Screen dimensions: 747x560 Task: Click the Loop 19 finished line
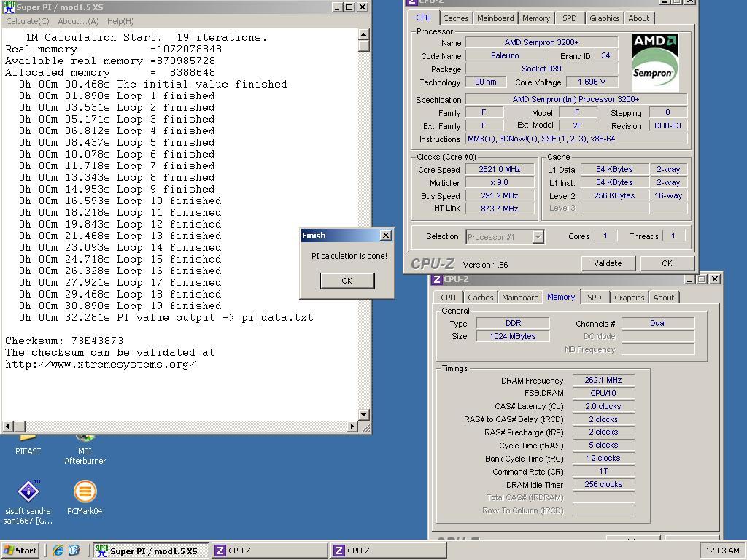click(120, 306)
